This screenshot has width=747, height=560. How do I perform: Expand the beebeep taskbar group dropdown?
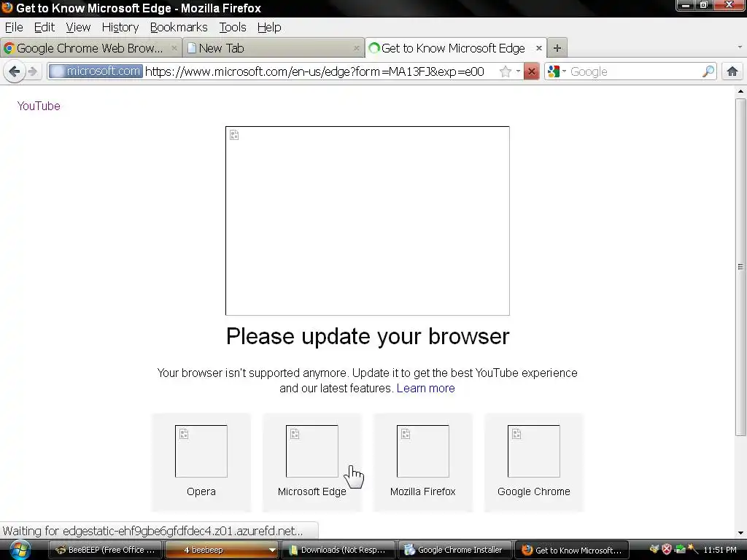272,550
